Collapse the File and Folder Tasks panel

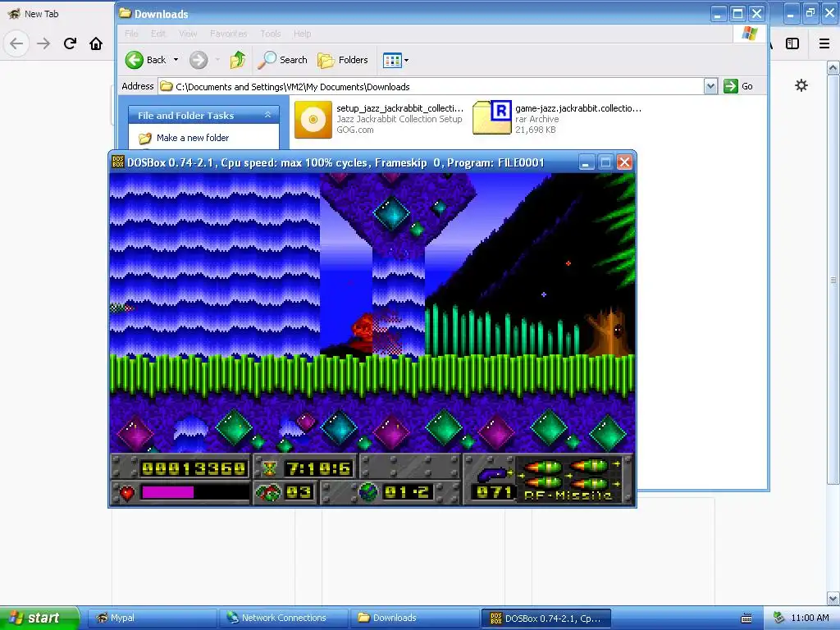coord(268,115)
